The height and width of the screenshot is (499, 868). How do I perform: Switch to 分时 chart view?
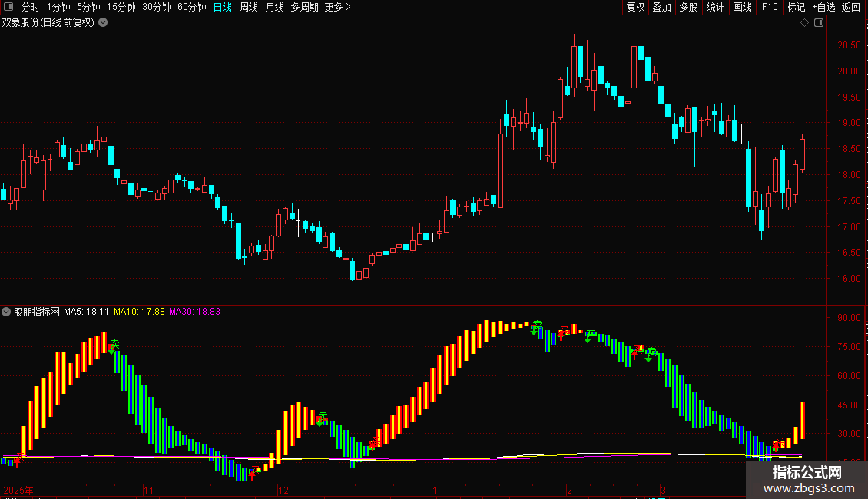[x=31, y=7]
